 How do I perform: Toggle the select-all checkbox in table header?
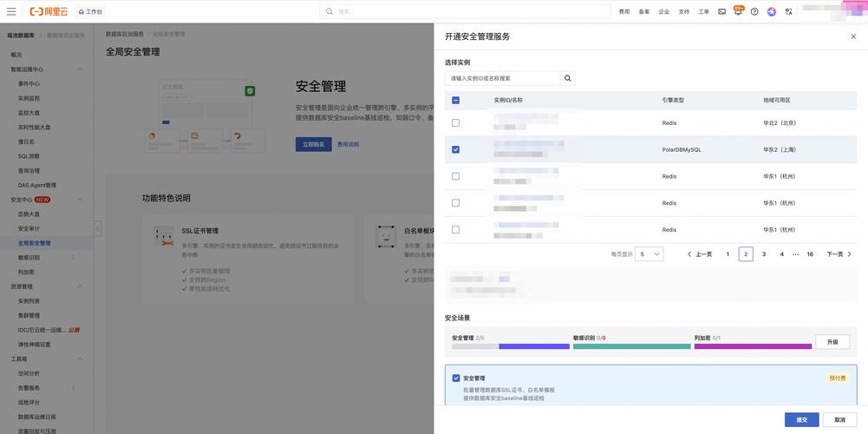tap(455, 101)
